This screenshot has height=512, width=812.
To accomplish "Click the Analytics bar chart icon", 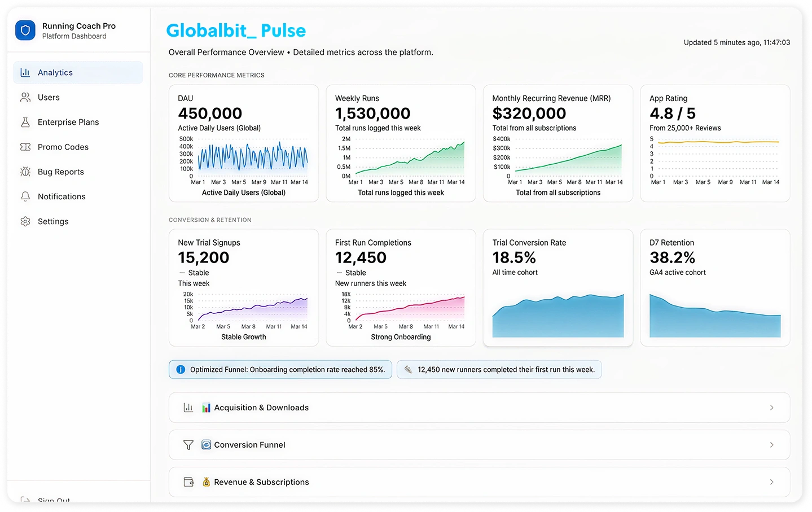I will (25, 72).
